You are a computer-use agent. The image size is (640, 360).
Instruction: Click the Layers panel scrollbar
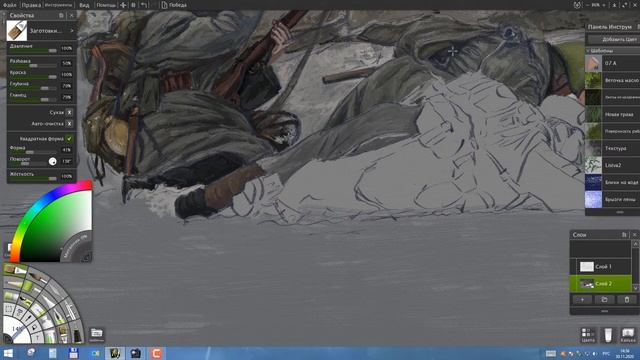click(635, 266)
